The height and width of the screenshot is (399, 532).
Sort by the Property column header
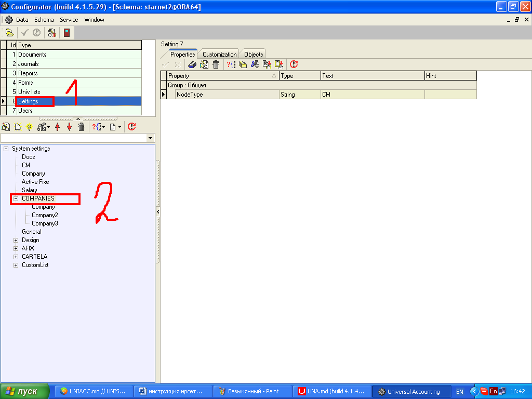222,76
